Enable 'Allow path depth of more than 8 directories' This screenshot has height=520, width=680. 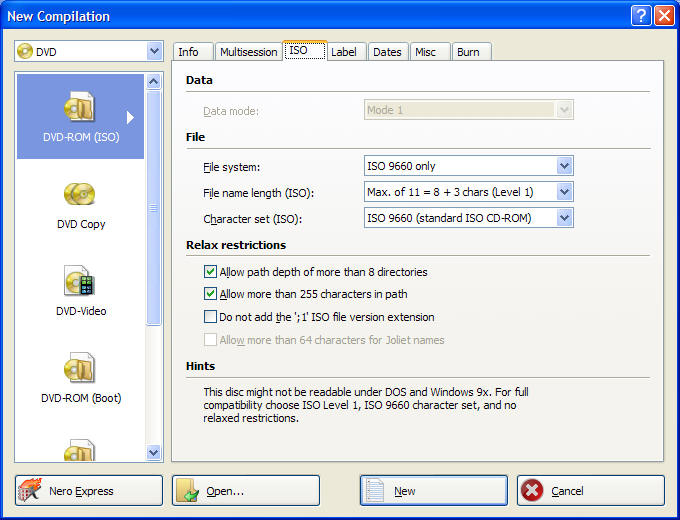[x=210, y=272]
